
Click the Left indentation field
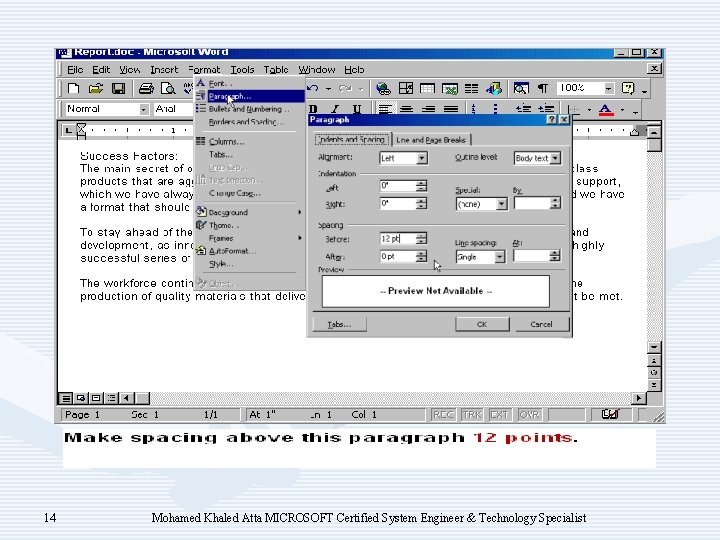click(x=398, y=186)
